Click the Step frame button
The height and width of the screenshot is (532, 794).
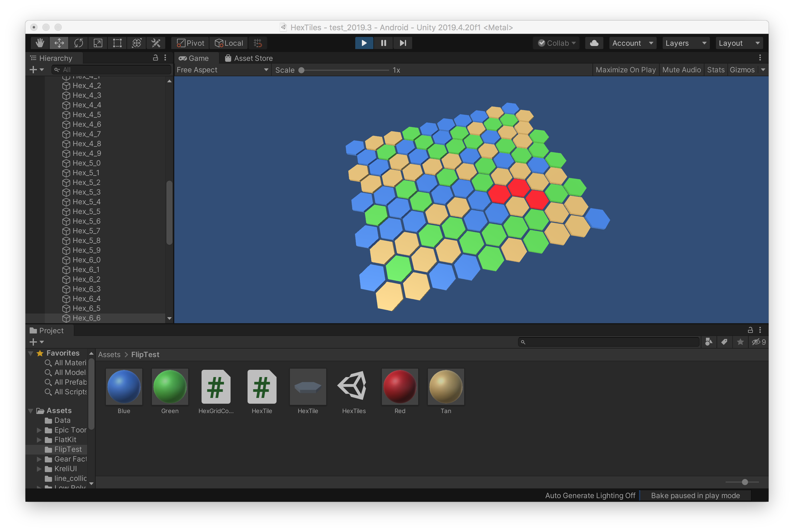click(402, 43)
